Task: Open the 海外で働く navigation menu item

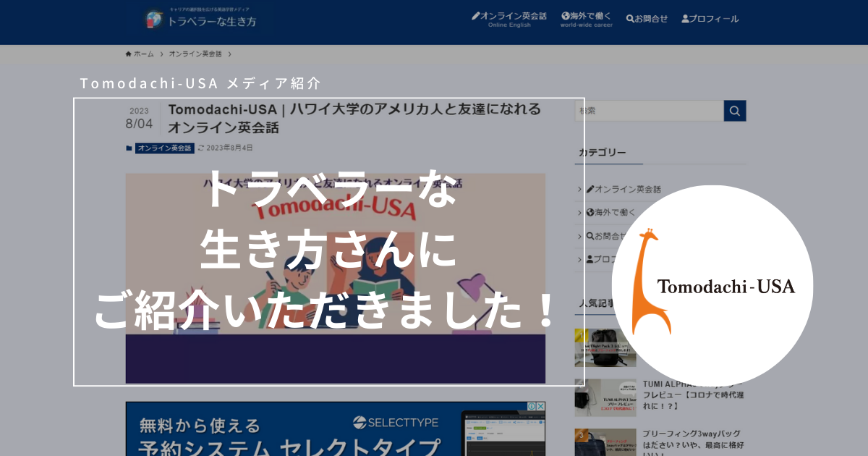Action: (586, 19)
